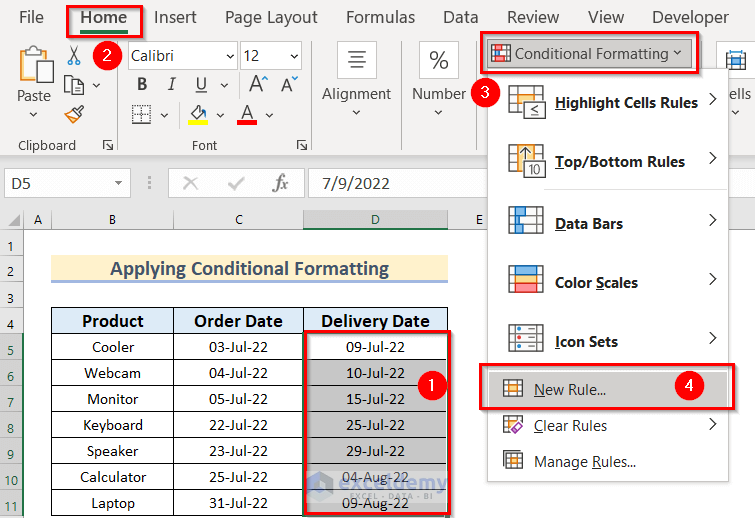755x518 pixels.
Task: Open the Page Layout tab
Action: click(x=271, y=17)
